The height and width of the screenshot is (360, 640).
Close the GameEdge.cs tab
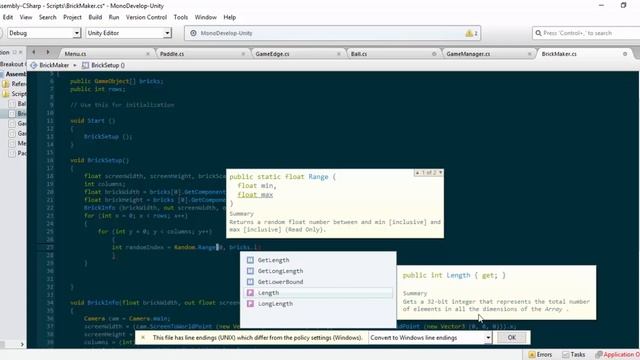tap(339, 54)
